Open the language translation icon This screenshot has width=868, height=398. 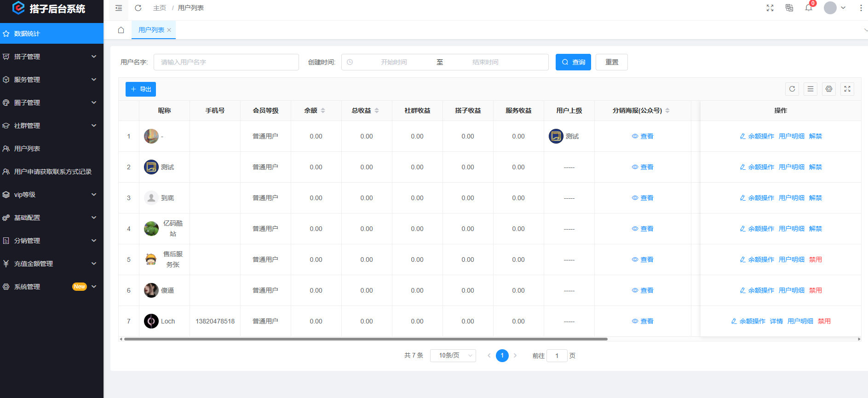(x=789, y=8)
